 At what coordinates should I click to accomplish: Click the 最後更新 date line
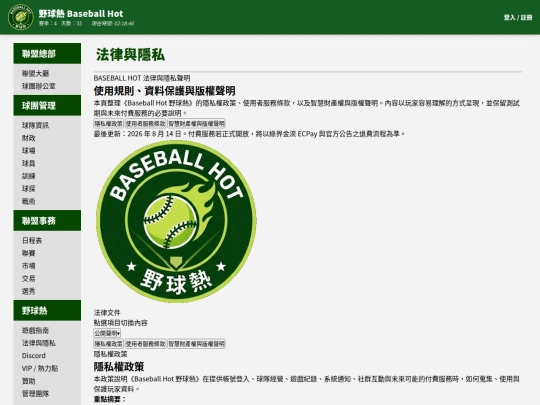pos(249,134)
